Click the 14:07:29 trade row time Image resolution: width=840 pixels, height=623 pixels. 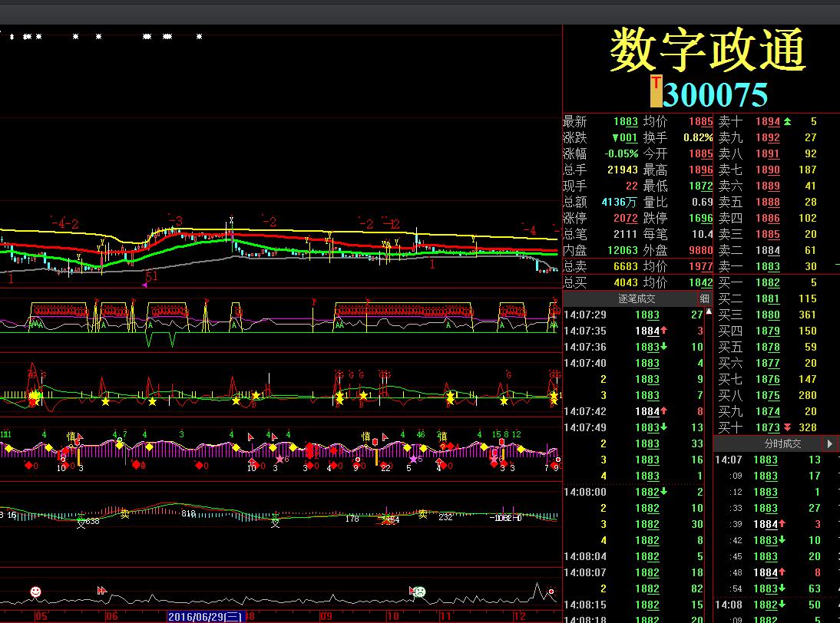(x=585, y=315)
